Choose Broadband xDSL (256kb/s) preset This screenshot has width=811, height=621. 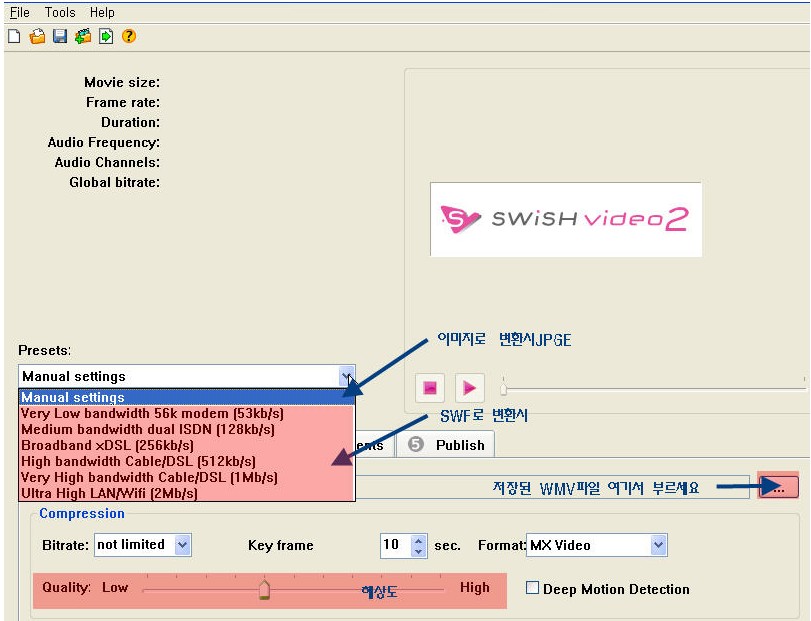pyautogui.click(x=187, y=445)
